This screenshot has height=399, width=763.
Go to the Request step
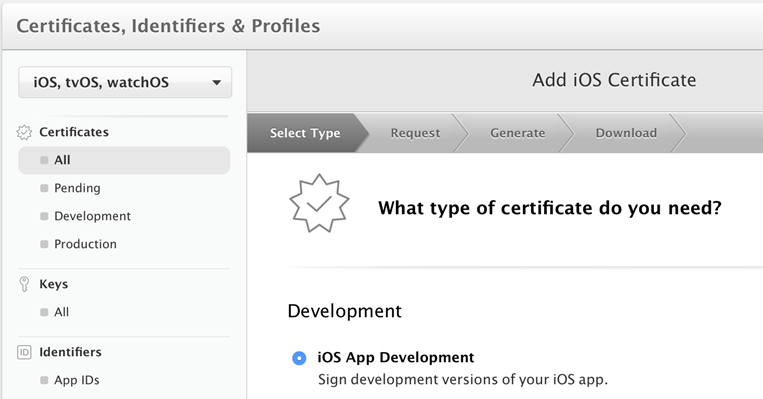tap(415, 133)
